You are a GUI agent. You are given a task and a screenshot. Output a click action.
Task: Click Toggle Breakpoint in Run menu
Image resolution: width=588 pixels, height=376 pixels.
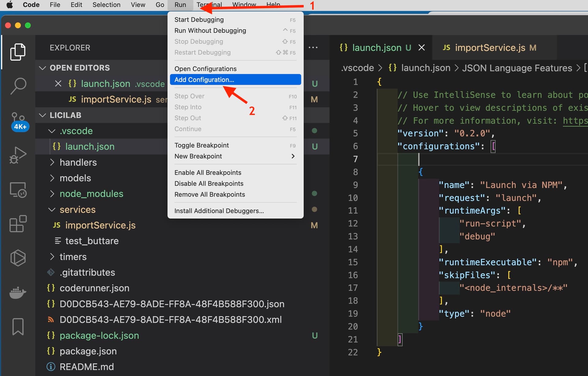pos(202,145)
